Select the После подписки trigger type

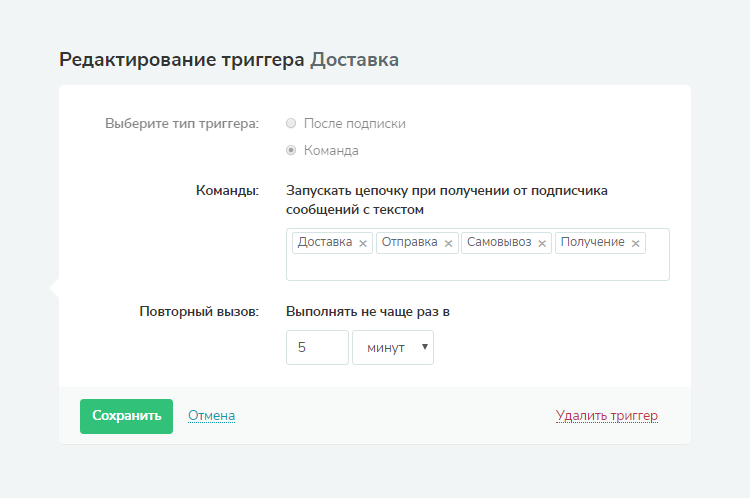(x=291, y=124)
